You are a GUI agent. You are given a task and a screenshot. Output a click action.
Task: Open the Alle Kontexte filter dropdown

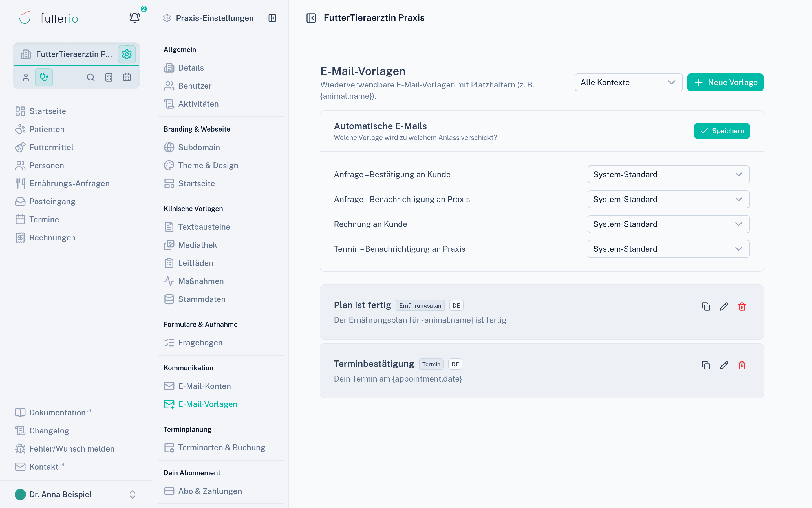pos(628,82)
